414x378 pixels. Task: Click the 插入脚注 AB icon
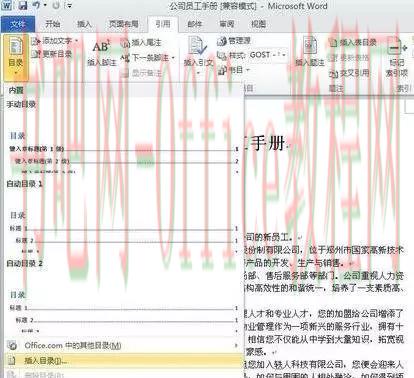(101, 47)
